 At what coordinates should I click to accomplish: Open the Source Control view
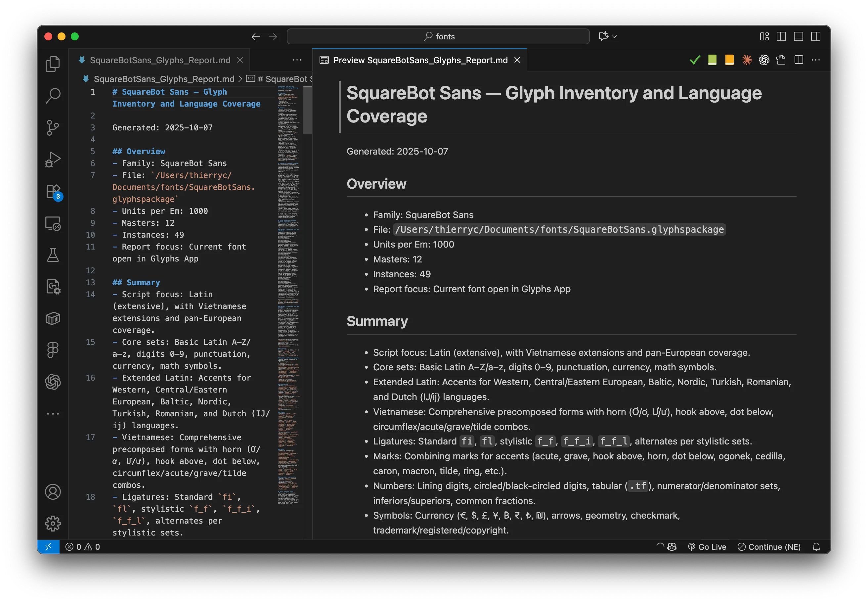53,127
